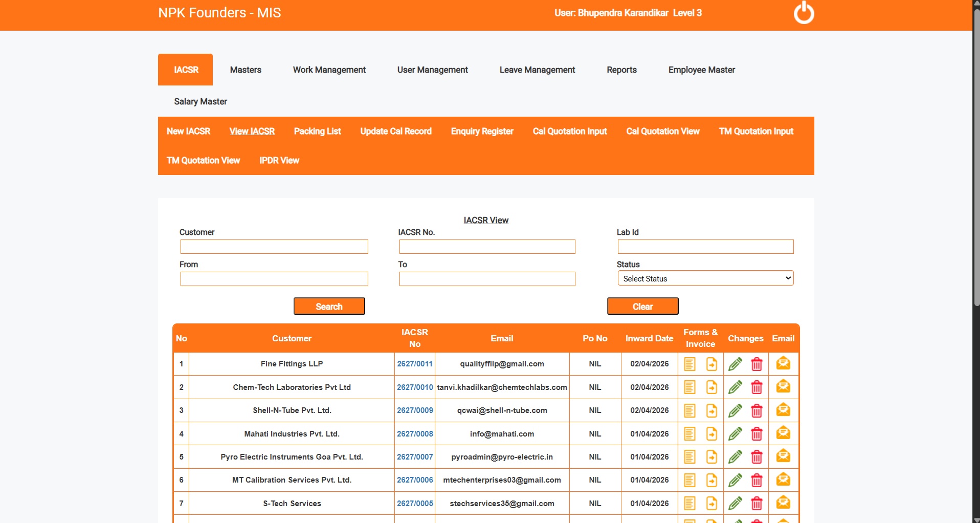This screenshot has height=523, width=980.
Task: Send email for Fine Fittings LLP row
Action: click(783, 363)
